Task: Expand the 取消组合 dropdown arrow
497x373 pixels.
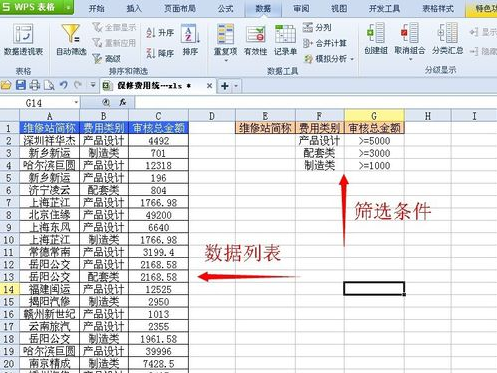Action: coord(410,59)
